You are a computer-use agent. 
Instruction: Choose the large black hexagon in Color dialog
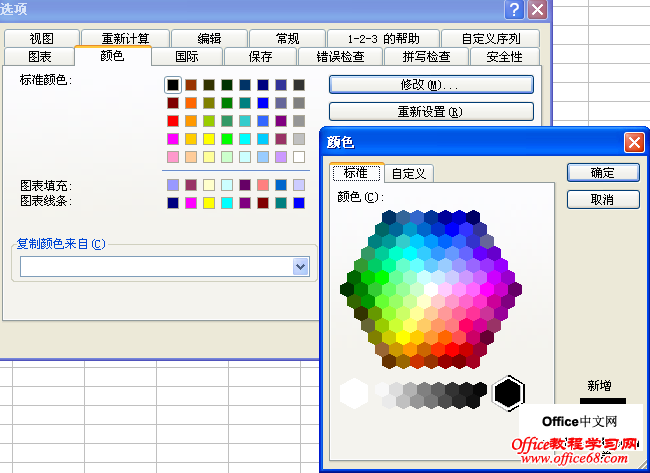(508, 393)
